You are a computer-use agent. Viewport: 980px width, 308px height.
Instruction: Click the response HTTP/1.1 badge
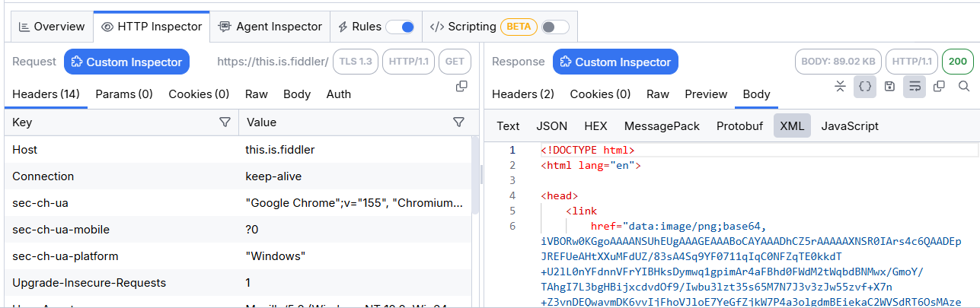[911, 62]
